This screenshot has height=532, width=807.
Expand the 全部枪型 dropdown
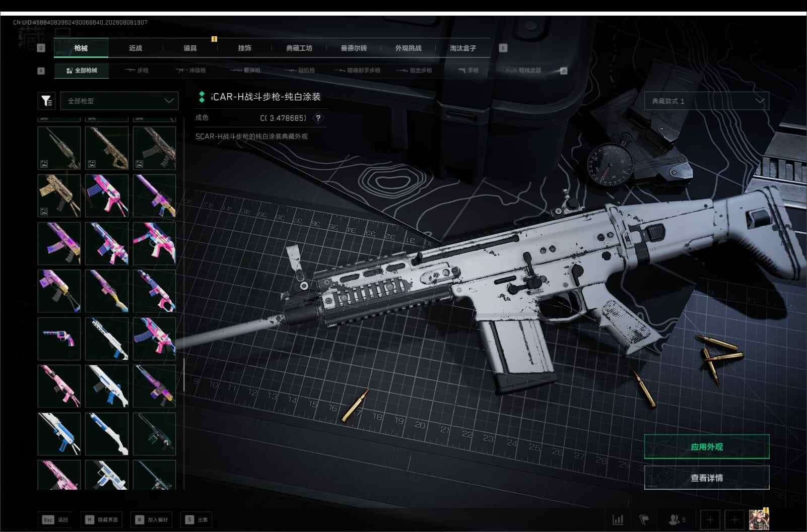tap(119, 101)
